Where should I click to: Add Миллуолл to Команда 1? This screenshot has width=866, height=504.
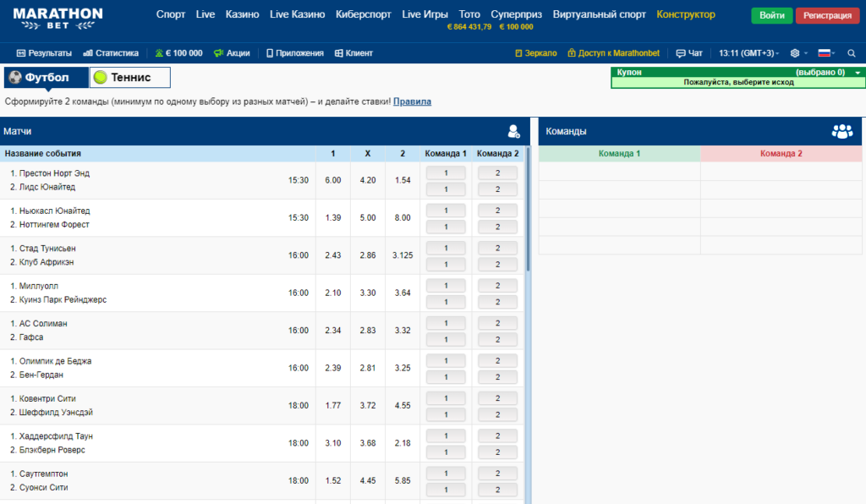tap(446, 285)
